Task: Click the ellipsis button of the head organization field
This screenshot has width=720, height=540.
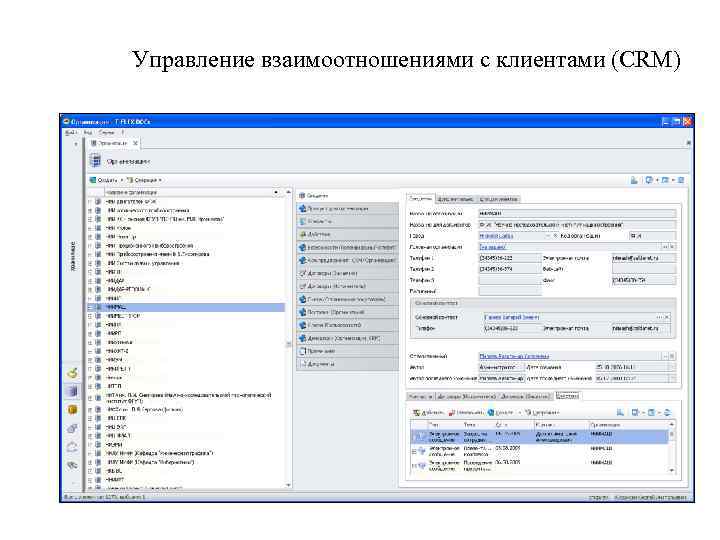Action: pyautogui.click(x=665, y=247)
